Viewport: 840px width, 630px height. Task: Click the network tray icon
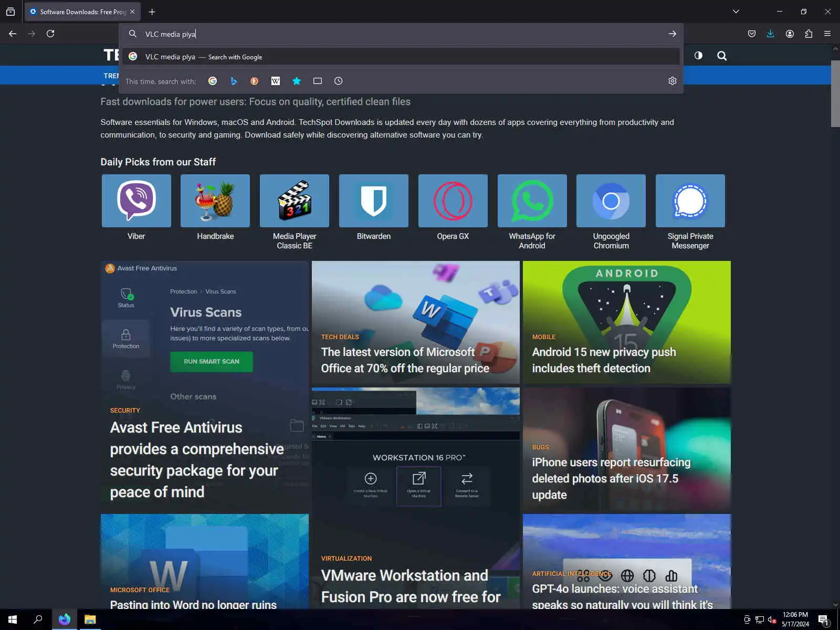759,619
